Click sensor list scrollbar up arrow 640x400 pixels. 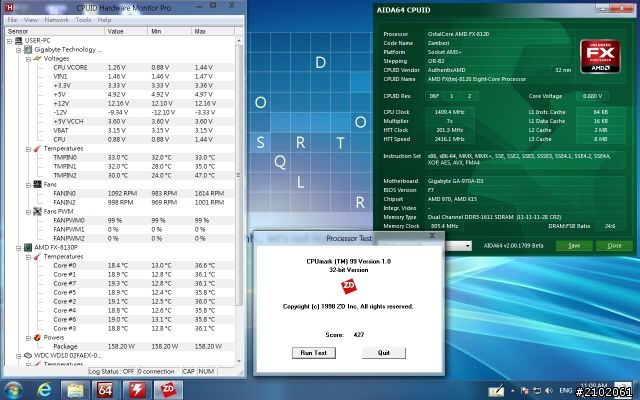pos(239,40)
